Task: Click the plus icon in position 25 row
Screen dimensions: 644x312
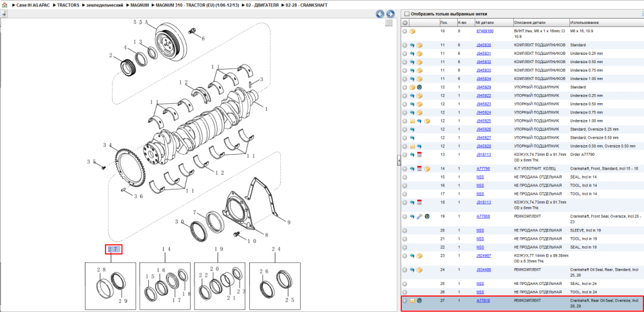Action: click(404, 284)
